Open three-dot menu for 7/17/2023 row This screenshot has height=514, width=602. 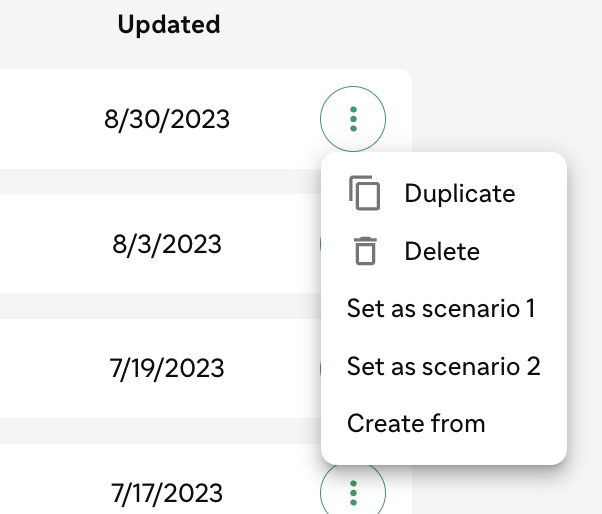click(353, 490)
